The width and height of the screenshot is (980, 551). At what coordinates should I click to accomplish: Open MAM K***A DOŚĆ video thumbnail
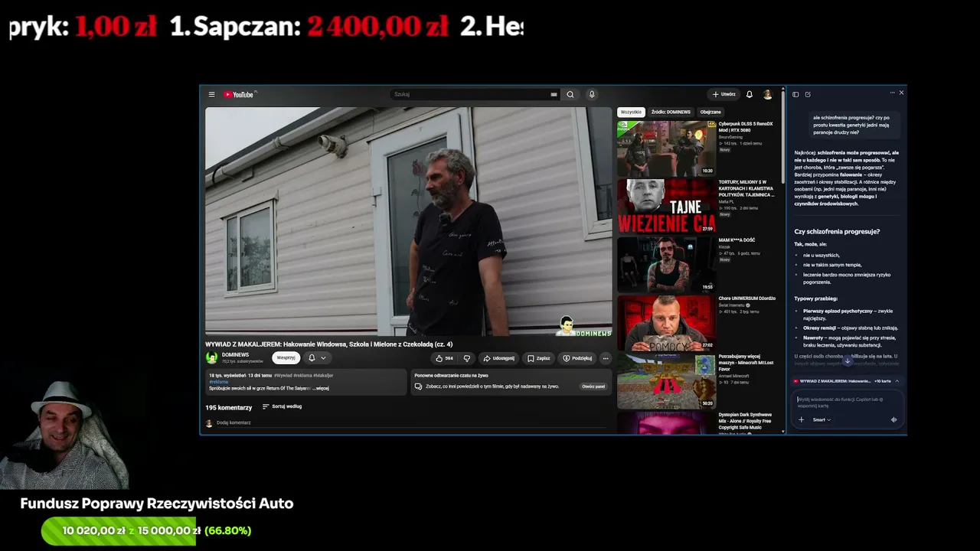point(666,265)
